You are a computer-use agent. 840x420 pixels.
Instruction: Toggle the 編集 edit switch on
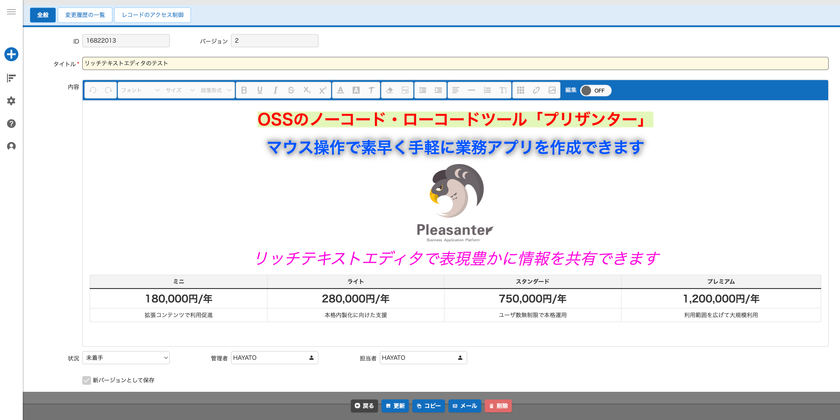(595, 91)
